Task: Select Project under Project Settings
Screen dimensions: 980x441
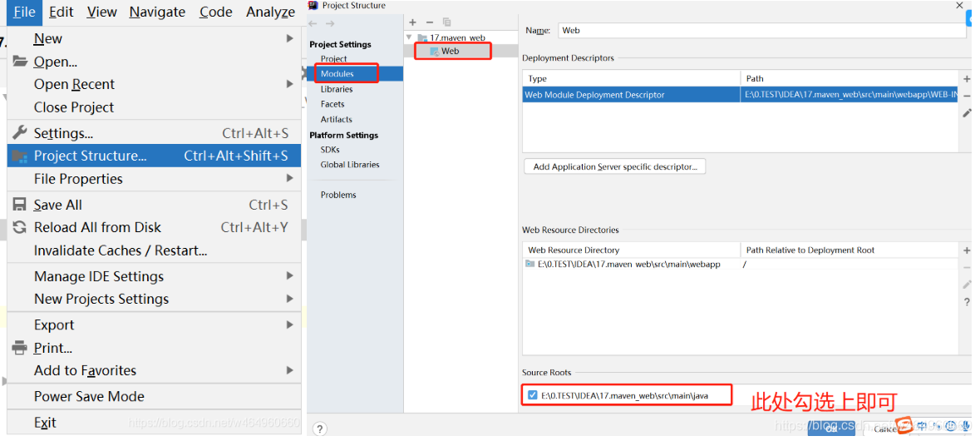Action: (x=334, y=59)
